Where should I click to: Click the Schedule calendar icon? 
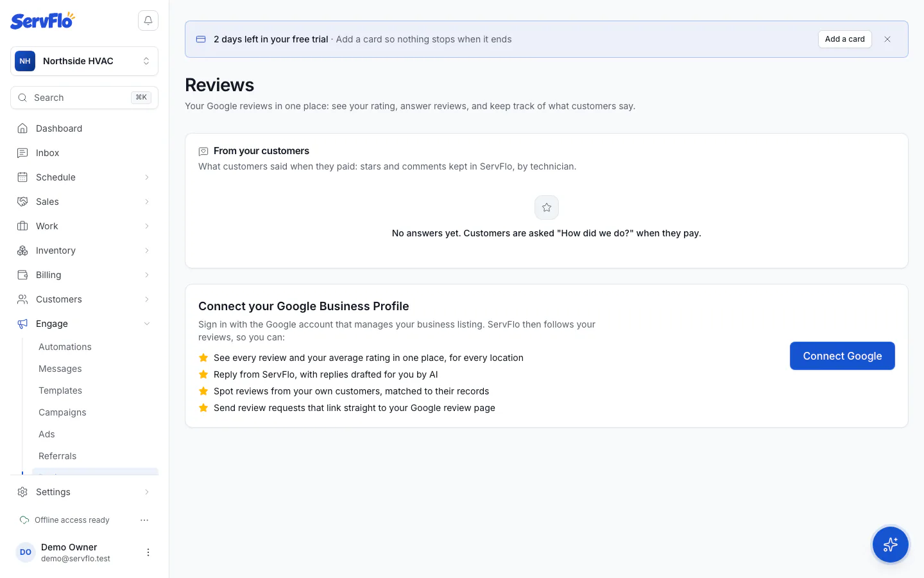(x=22, y=177)
